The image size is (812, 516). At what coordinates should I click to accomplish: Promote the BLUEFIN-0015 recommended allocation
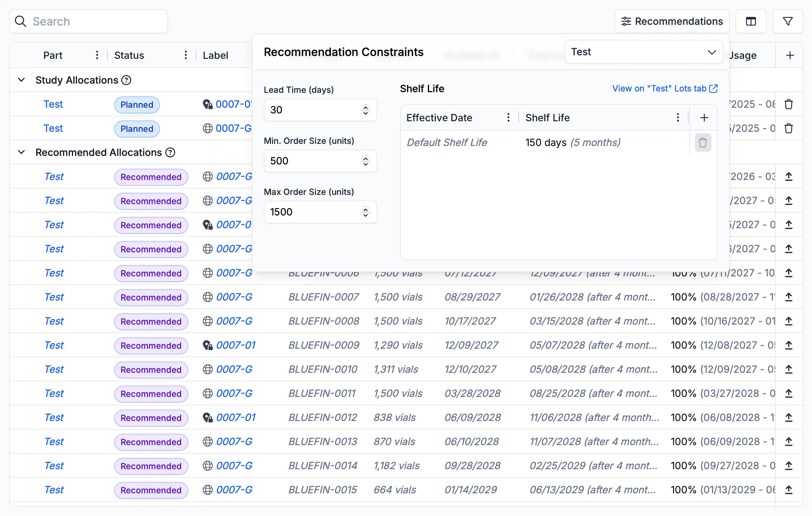click(x=789, y=490)
